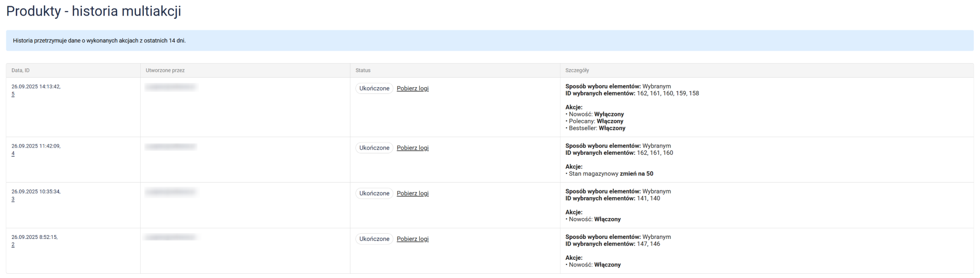Image resolution: width=980 pixels, height=278 pixels.
Task: Open Pobierz logi for the 8:52:15 entry
Action: pyautogui.click(x=412, y=239)
